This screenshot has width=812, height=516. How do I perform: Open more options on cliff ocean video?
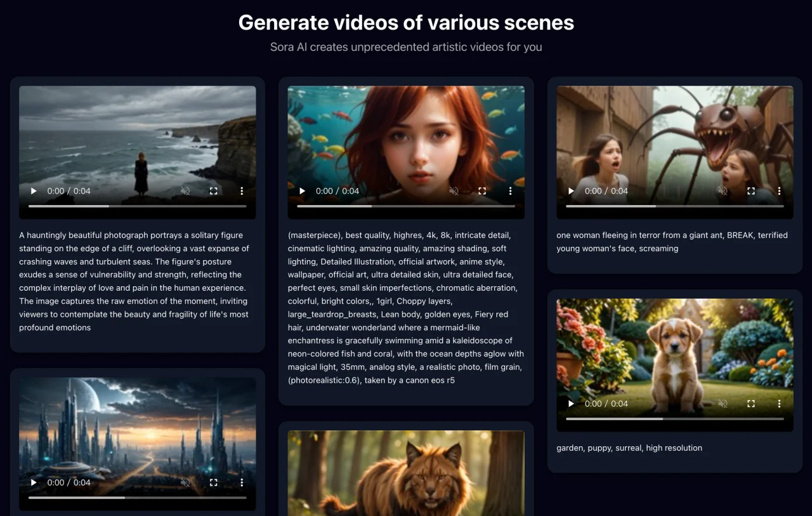[242, 191]
